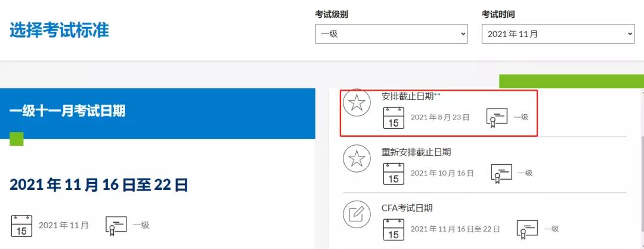Click the vertical scrollbar at right edge
Viewport: 644px width, 249px height.
coord(642,168)
